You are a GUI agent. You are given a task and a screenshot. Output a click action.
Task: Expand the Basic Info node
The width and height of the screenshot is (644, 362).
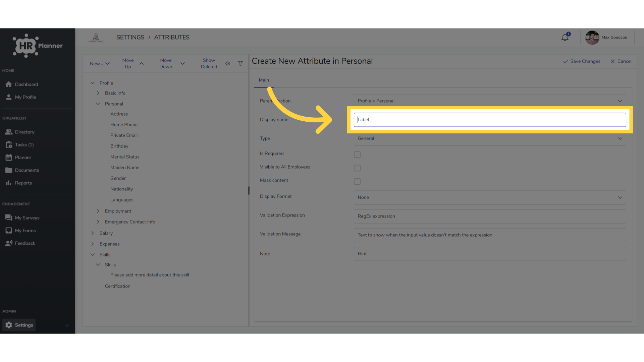tap(98, 93)
